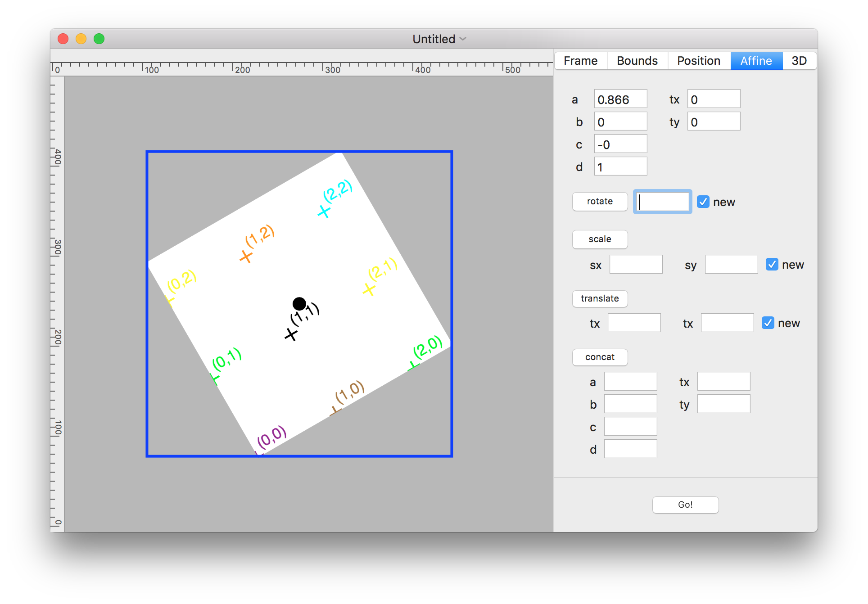Select the Position tab
Image resolution: width=868 pixels, height=604 pixels.
coord(698,61)
